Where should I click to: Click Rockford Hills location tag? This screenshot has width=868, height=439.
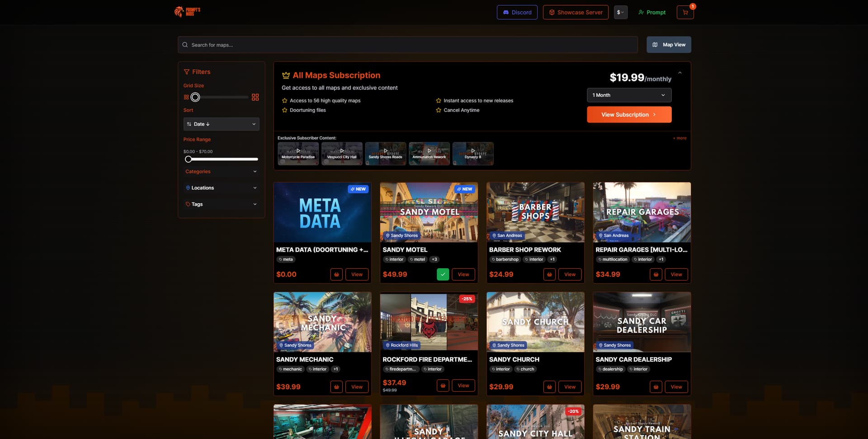point(401,345)
